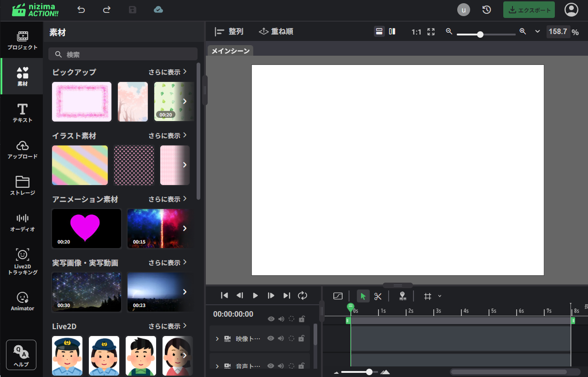Image resolution: width=588 pixels, height=377 pixels.
Task: Open the 整列 alignment button
Action: pos(229,32)
